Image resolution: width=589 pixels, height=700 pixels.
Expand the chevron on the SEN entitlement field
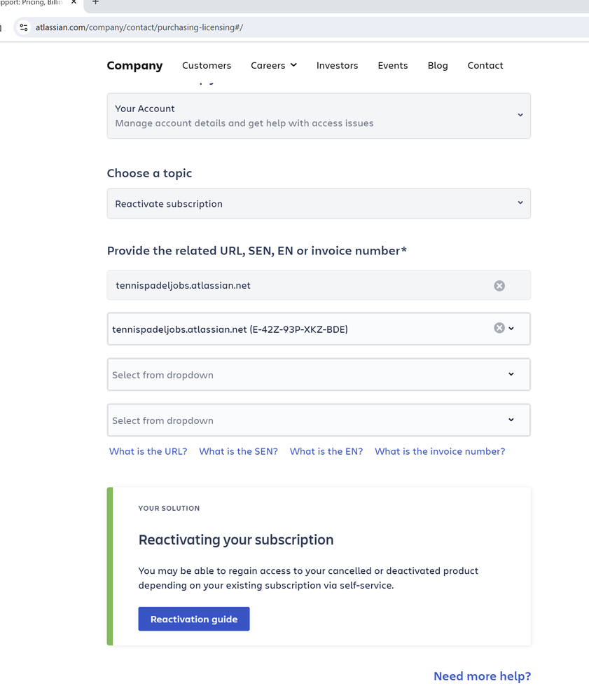pyautogui.click(x=512, y=328)
